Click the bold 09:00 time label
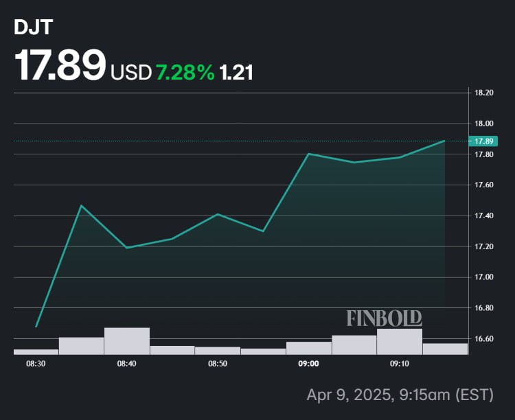Image resolution: width=515 pixels, height=420 pixels. [x=308, y=364]
